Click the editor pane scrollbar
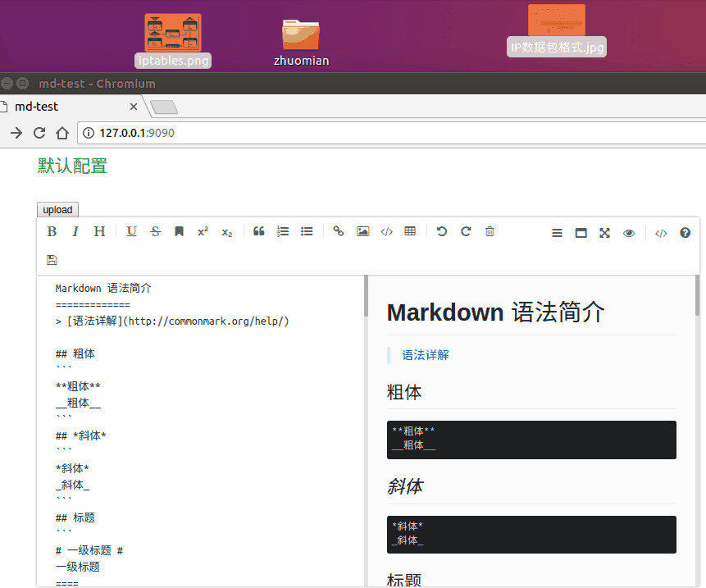 coord(366,296)
